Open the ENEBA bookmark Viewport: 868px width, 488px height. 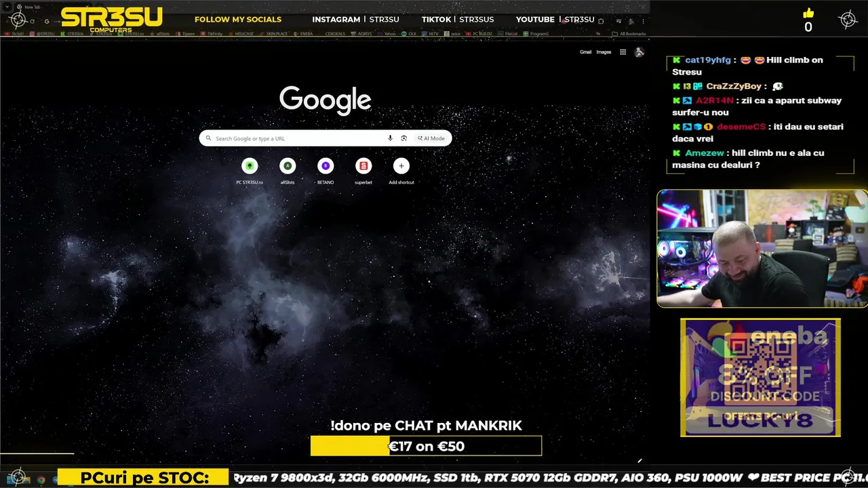(302, 34)
